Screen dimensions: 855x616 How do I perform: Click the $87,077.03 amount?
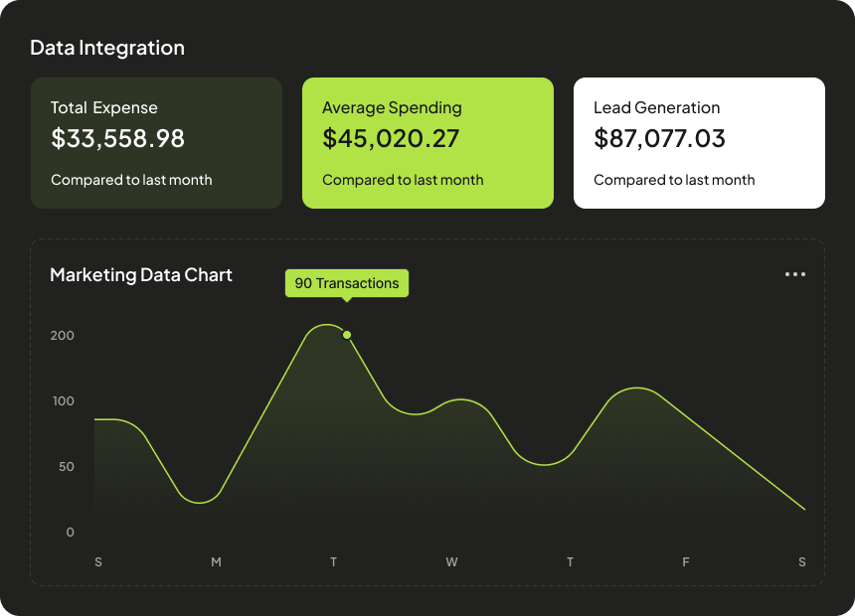(659, 139)
